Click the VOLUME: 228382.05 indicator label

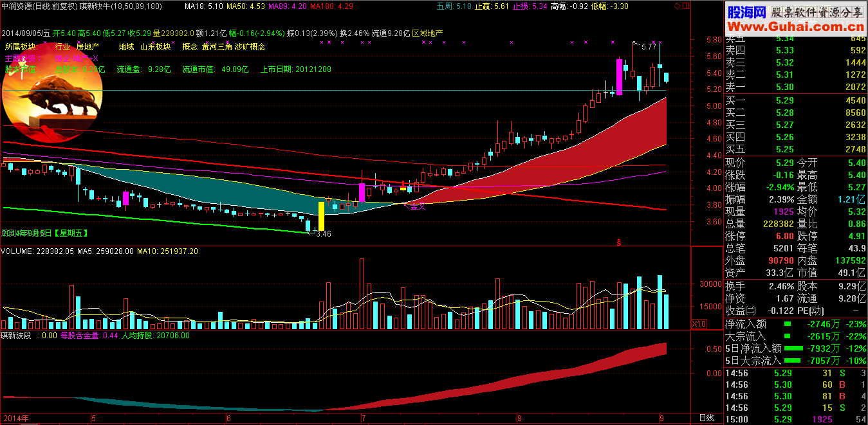point(39,251)
